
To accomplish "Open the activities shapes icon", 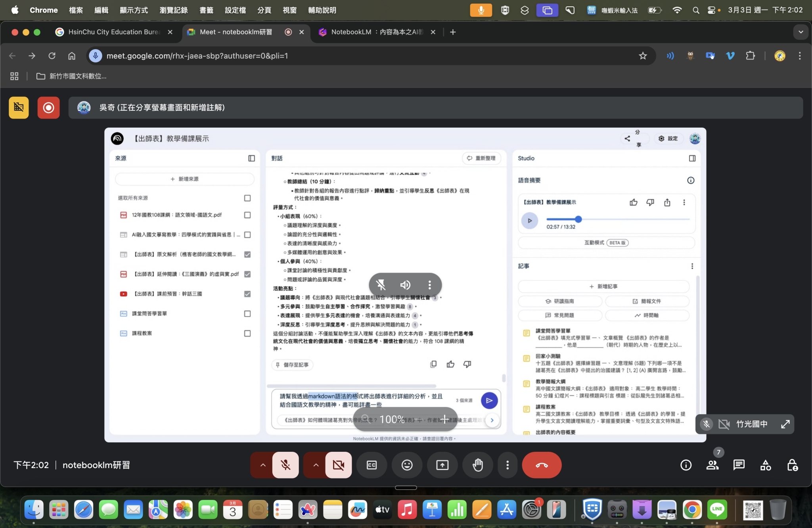I will coord(766,465).
